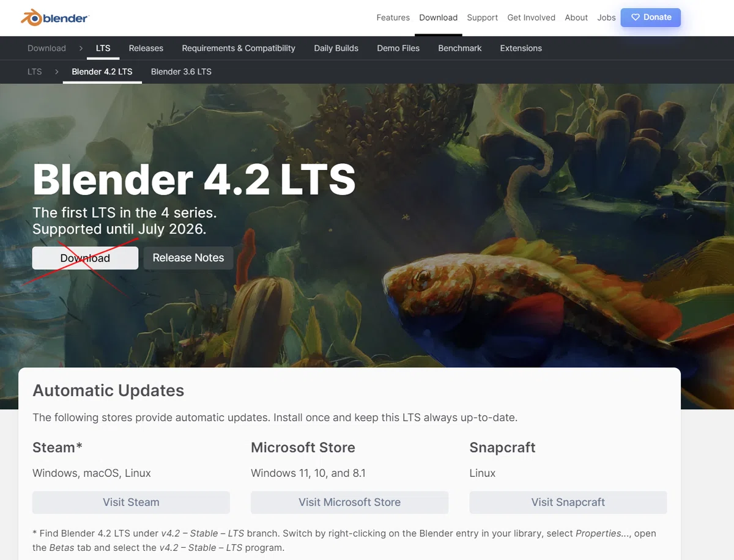Select the LTS tab in the sub-navigation
Image resolution: width=734 pixels, height=560 pixels.
[x=103, y=48]
